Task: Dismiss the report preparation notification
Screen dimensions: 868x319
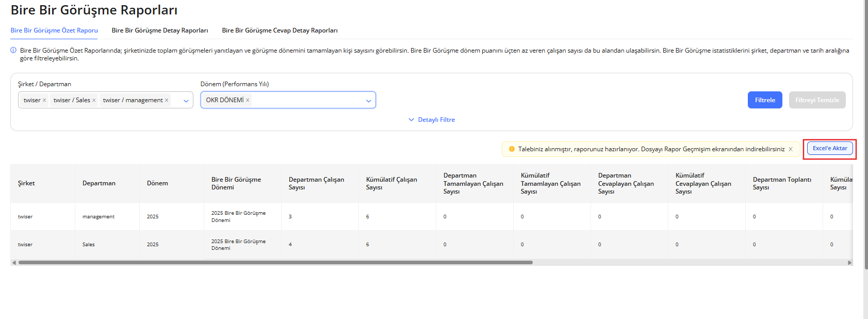Action: click(x=791, y=149)
